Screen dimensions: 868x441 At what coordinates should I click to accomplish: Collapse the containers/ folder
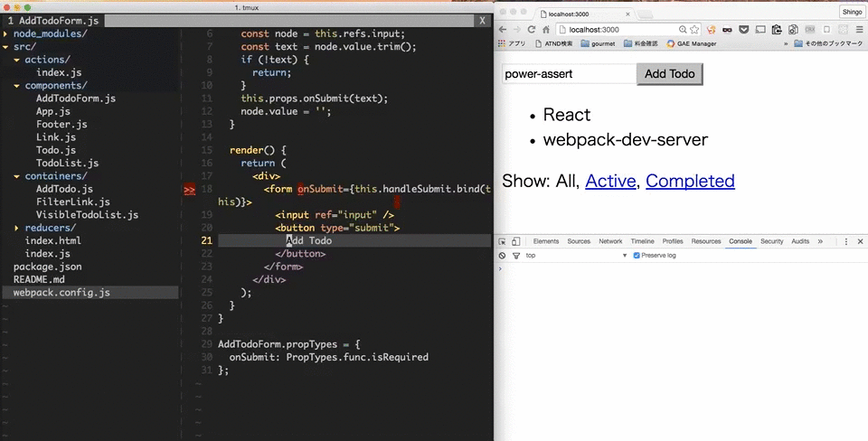click(16, 176)
